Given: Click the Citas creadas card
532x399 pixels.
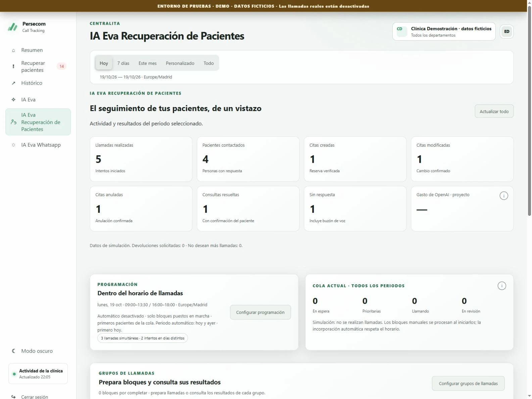Looking at the screenshot, I should click(355, 159).
